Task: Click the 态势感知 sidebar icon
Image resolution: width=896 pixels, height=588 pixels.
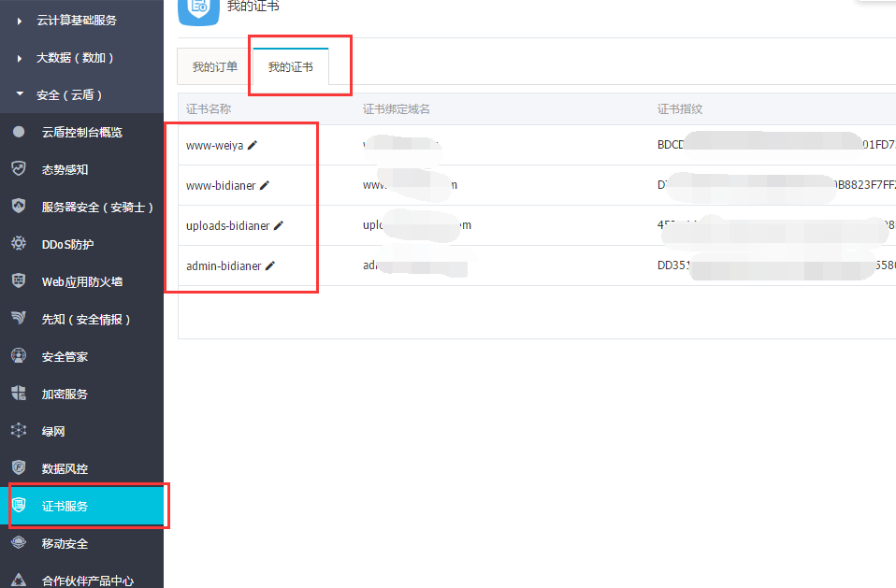Action: coord(19,169)
